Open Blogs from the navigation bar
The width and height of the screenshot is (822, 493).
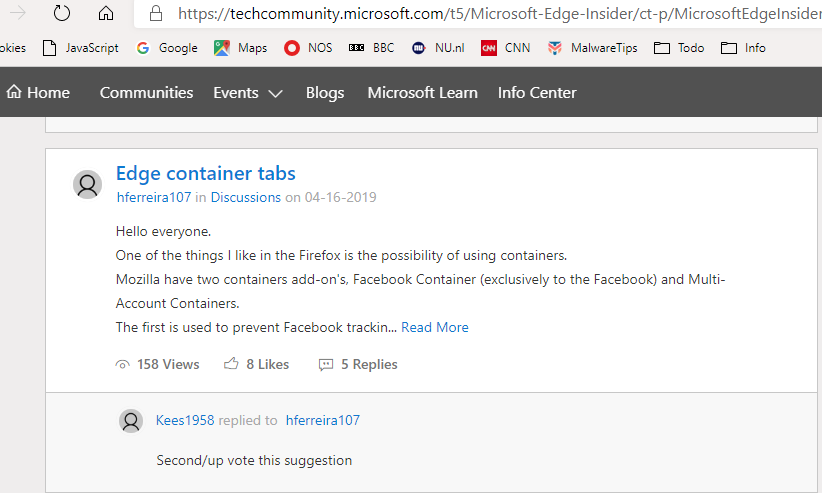[x=325, y=93]
